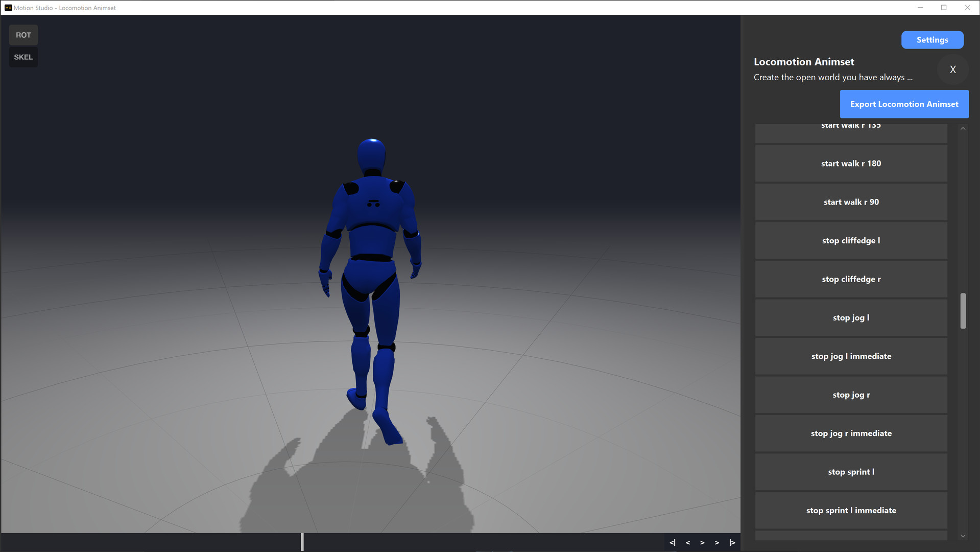Select the start walk r 180 clip
This screenshot has width=980, height=552.
(851, 163)
